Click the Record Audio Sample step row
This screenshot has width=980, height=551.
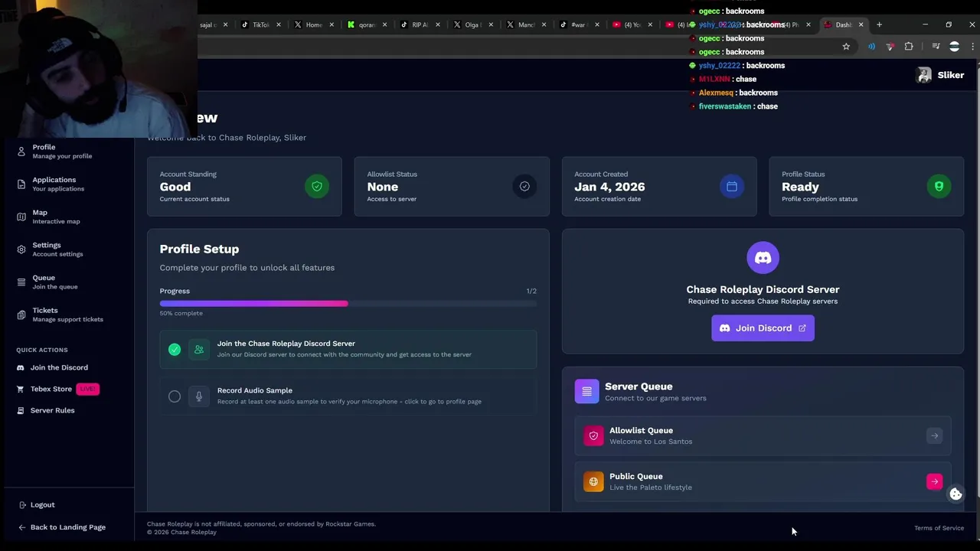pyautogui.click(x=348, y=396)
